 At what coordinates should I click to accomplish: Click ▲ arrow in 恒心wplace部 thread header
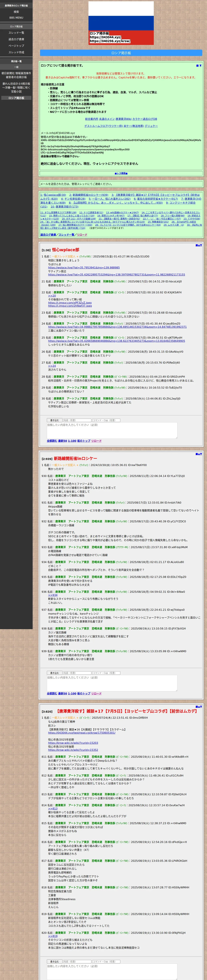[199, 245]
